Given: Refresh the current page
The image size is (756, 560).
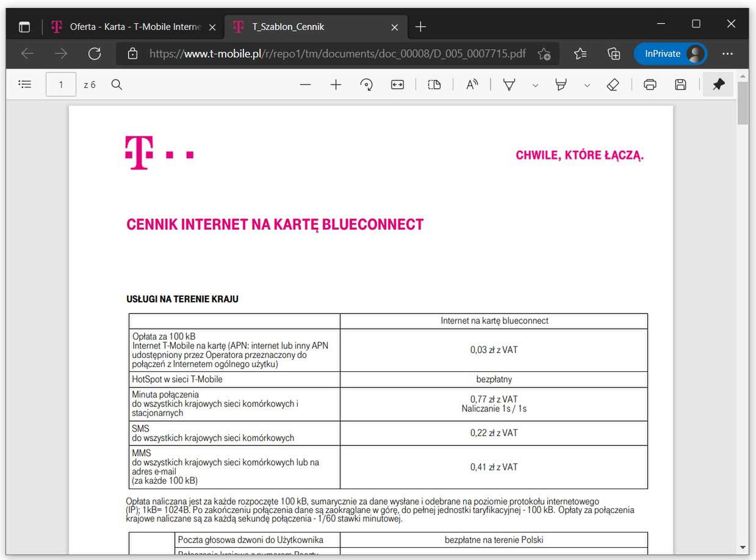Looking at the screenshot, I should [x=95, y=54].
